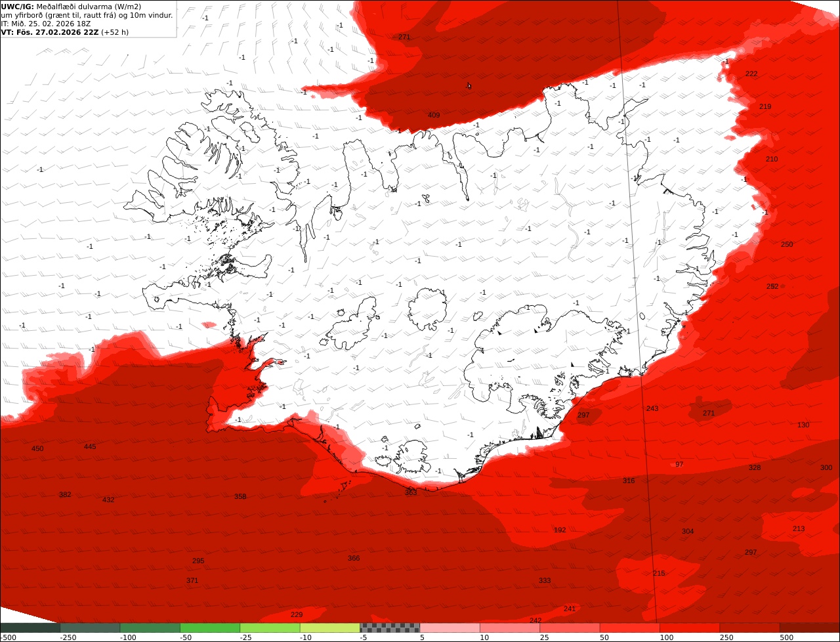Click the flux value 432 on the map
Screen dimensions: 840x642
(x=108, y=500)
